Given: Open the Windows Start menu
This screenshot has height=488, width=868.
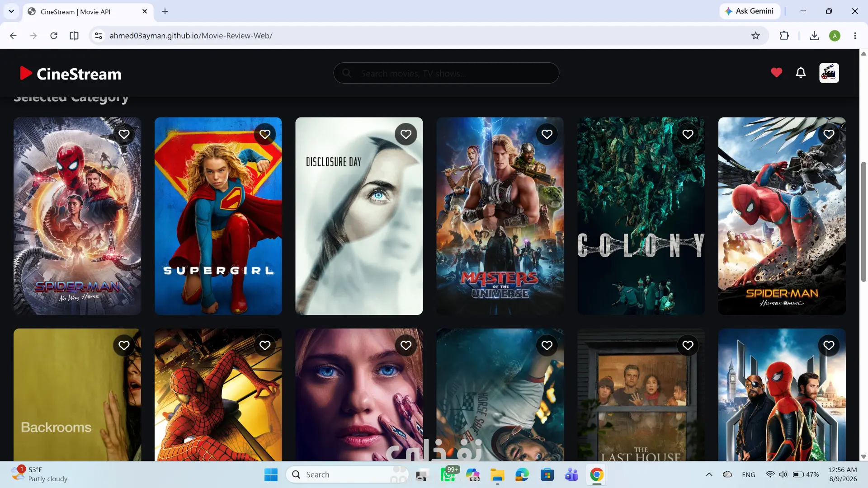Looking at the screenshot, I should click(271, 475).
